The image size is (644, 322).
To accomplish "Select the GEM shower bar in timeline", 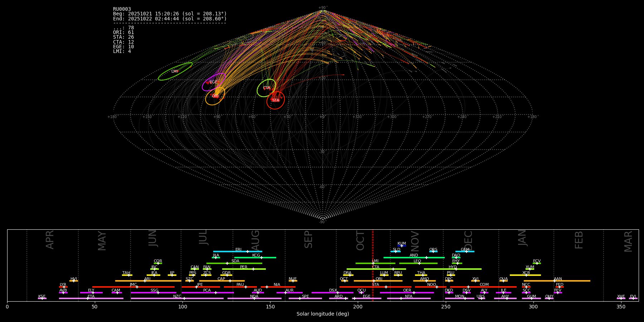I will (465, 252).
